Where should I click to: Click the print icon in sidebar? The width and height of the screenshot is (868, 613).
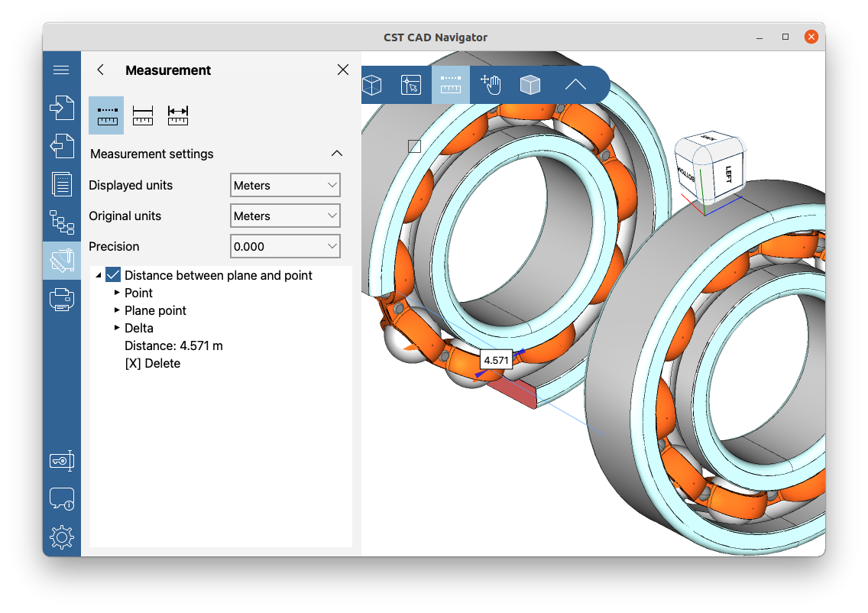point(61,300)
